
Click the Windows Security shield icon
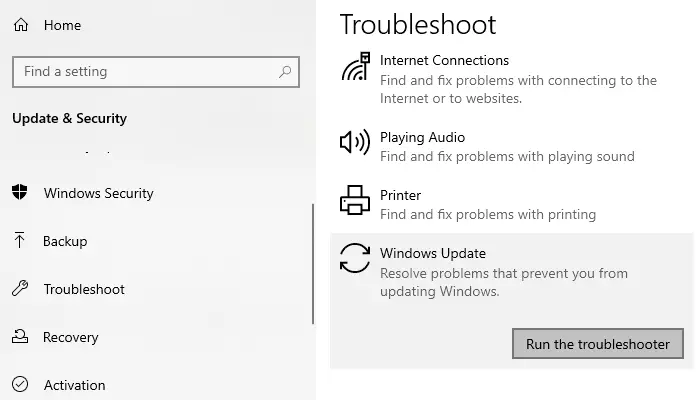coord(20,193)
